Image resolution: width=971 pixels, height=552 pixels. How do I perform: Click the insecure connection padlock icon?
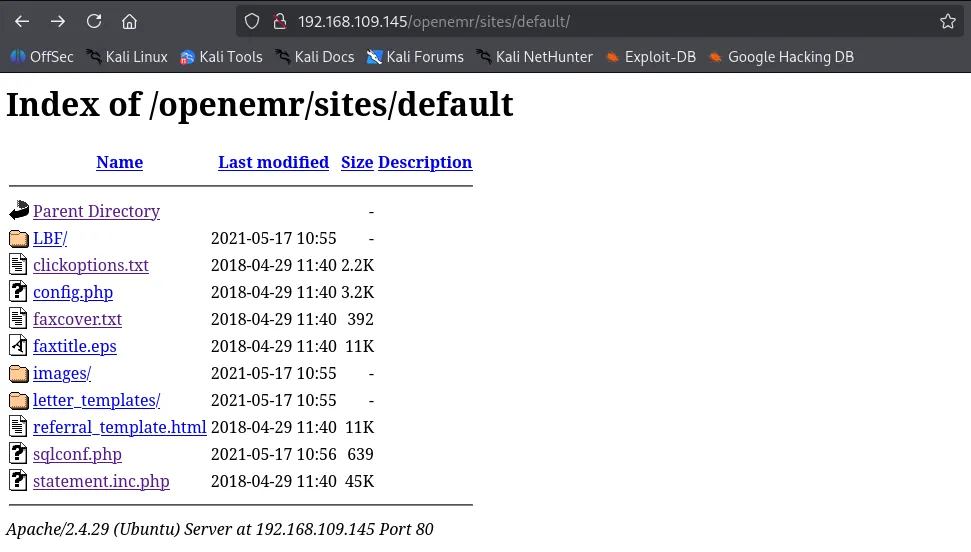pyautogui.click(x=279, y=21)
